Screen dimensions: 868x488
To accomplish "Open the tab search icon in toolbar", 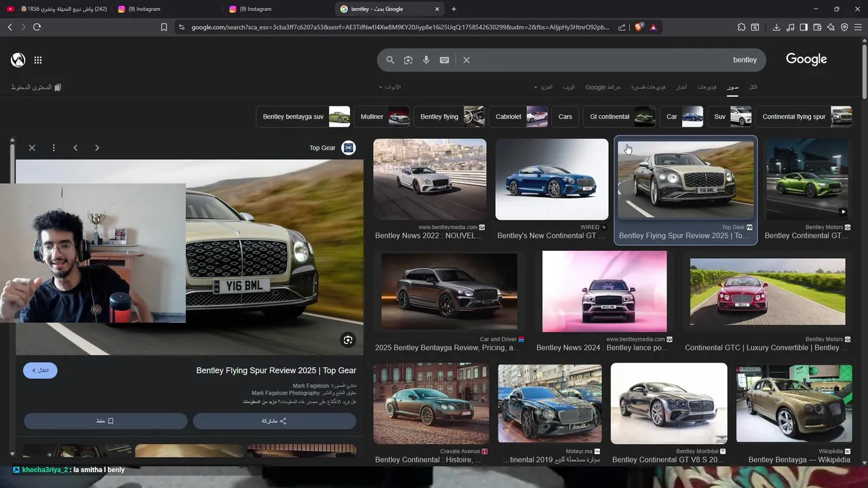I will [755, 27].
